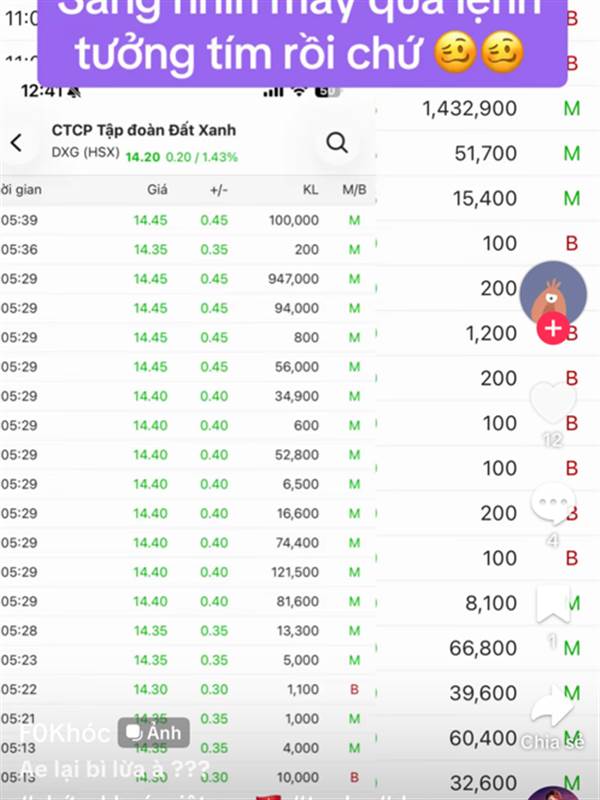Tap the back arrow beside CTCP title
600x800 pixels.
(16, 143)
